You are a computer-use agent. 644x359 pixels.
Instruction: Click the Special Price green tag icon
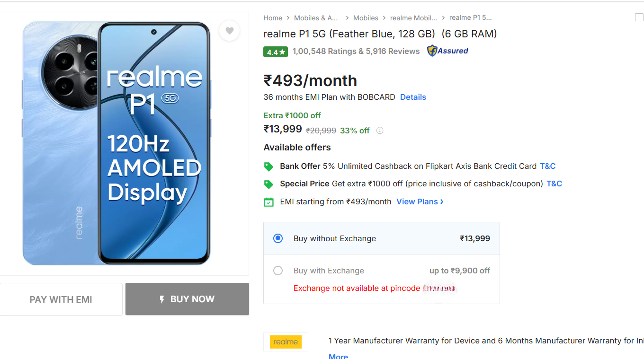(x=268, y=184)
